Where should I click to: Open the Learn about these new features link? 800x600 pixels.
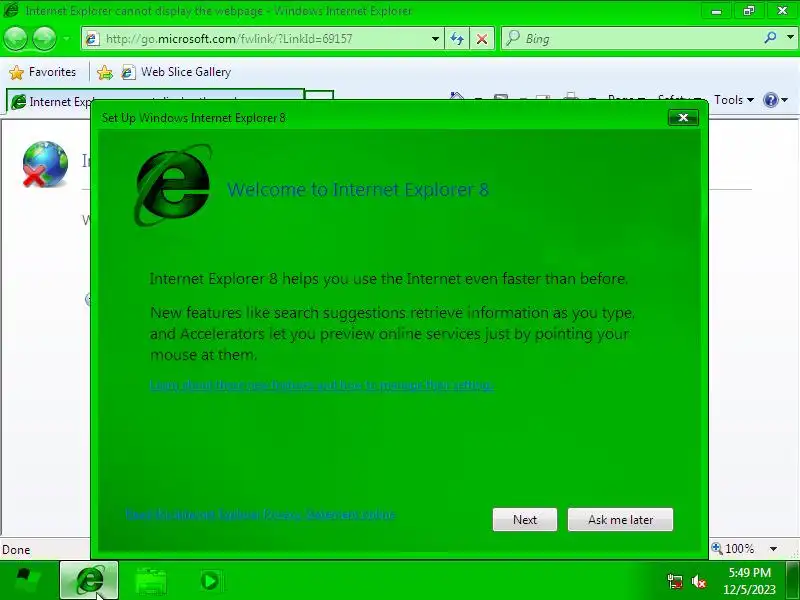point(322,385)
